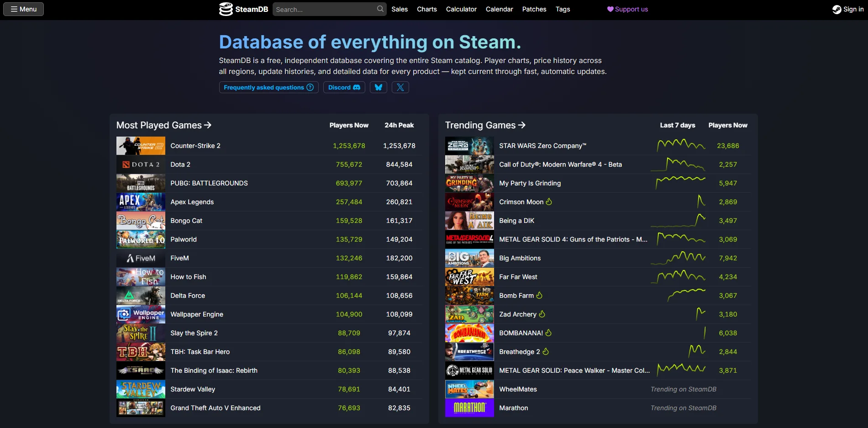The width and height of the screenshot is (868, 428).
Task: Open Trending Games full list
Action: pyautogui.click(x=485, y=125)
